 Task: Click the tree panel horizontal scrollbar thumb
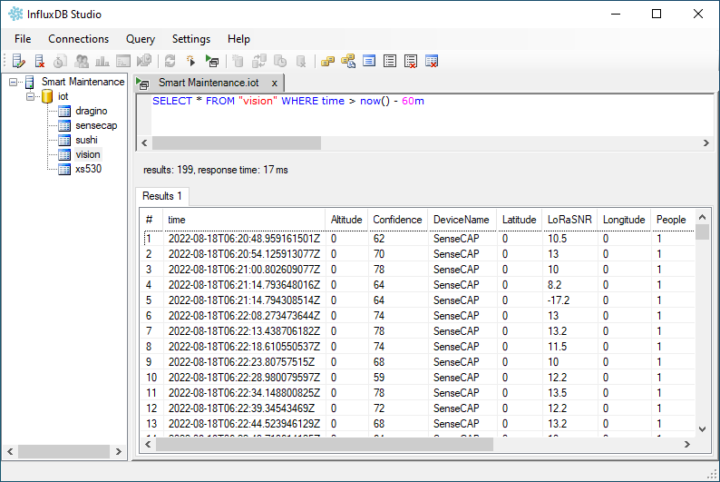tap(64, 452)
